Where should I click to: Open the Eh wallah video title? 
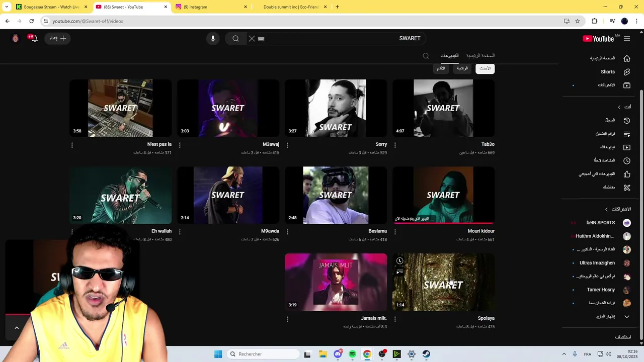point(162,231)
